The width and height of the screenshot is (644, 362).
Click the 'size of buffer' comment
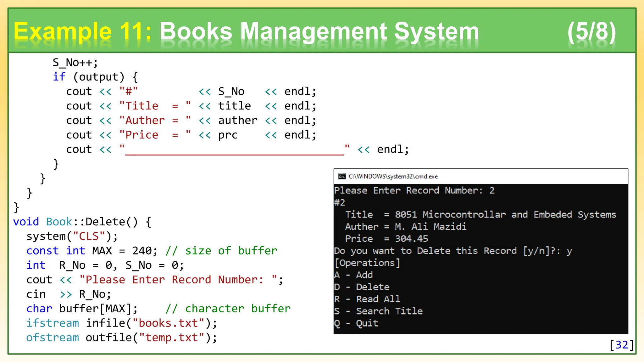pyautogui.click(x=221, y=251)
